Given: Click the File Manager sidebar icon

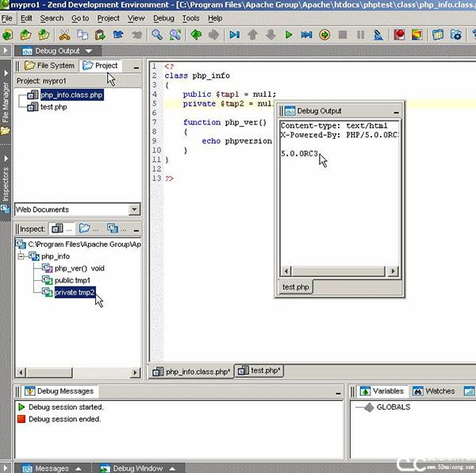Looking at the screenshot, I should pyautogui.click(x=6, y=130).
